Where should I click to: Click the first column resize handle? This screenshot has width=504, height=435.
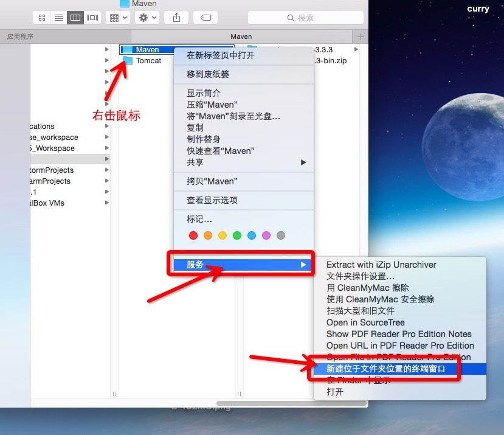click(x=114, y=394)
